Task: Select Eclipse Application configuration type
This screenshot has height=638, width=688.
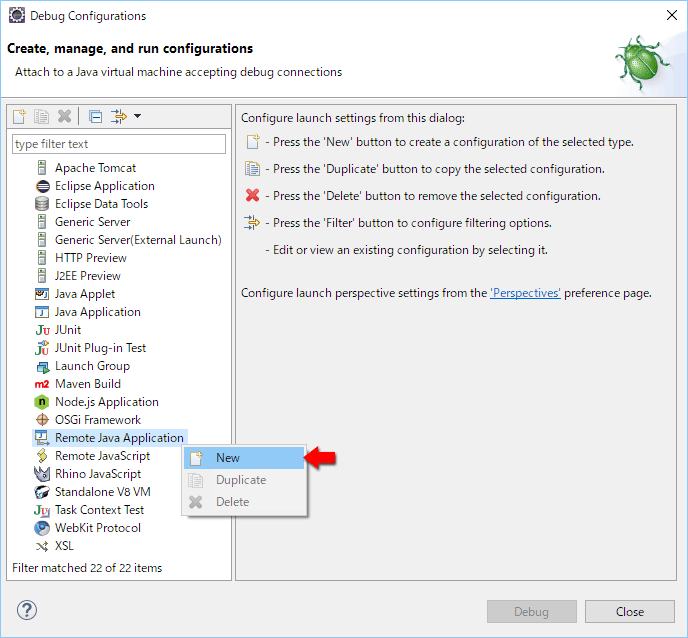Action: tap(104, 186)
